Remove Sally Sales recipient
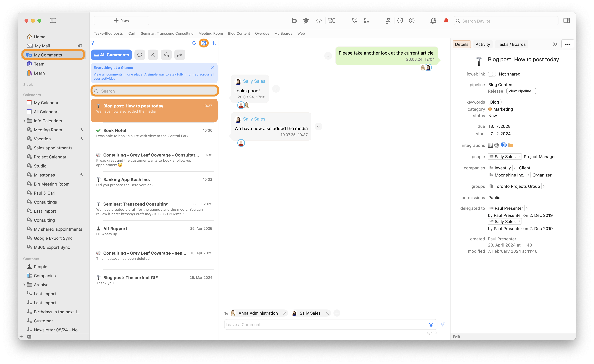This screenshot has height=364, width=594. 327,313
